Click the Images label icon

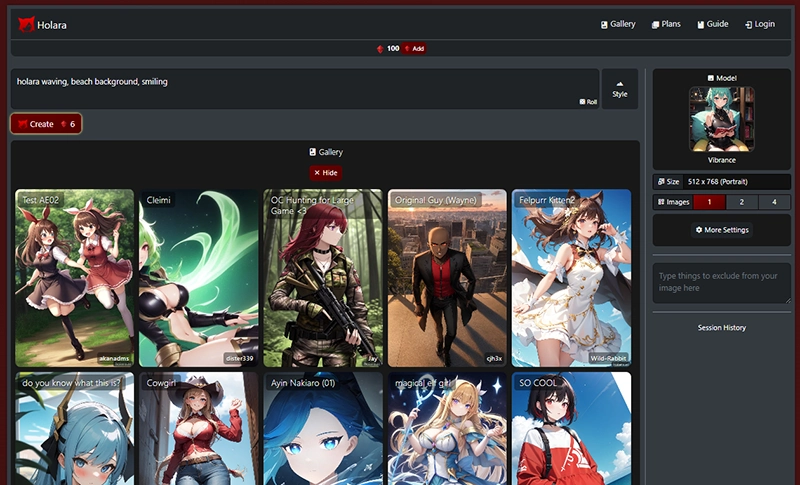tap(661, 202)
